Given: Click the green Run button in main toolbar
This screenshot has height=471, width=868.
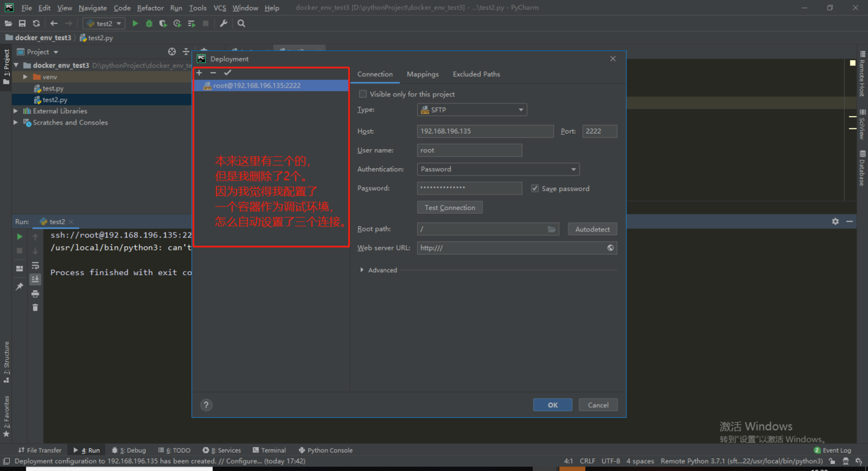Looking at the screenshot, I should click(x=135, y=23).
